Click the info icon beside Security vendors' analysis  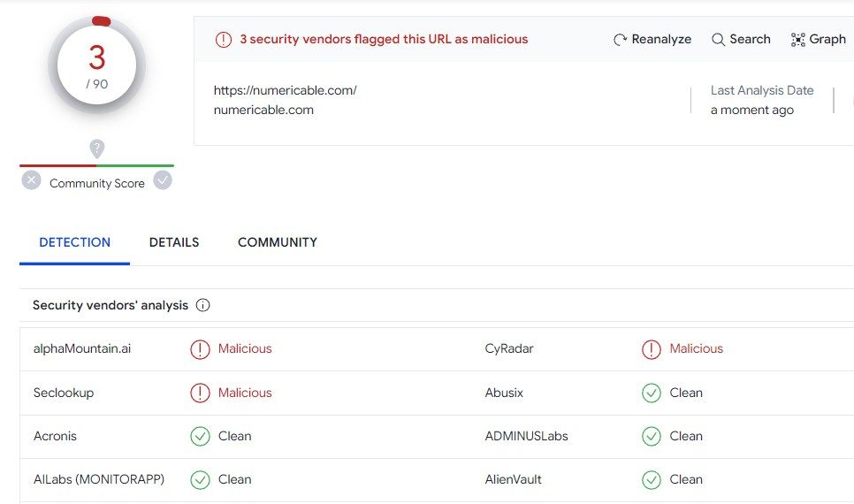tap(202, 306)
